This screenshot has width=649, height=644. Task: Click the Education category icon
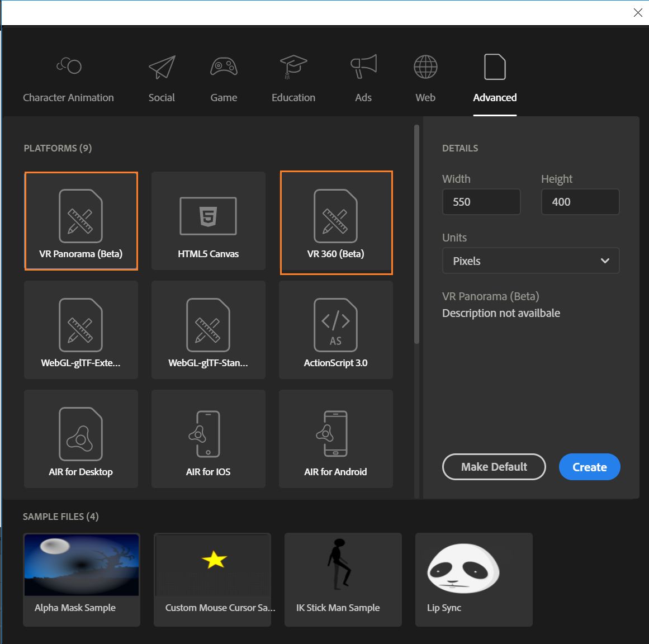(x=293, y=77)
